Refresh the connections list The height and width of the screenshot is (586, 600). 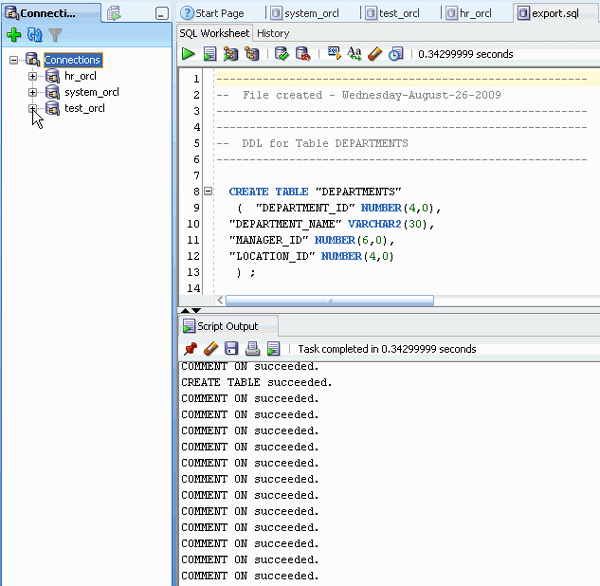click(x=34, y=35)
